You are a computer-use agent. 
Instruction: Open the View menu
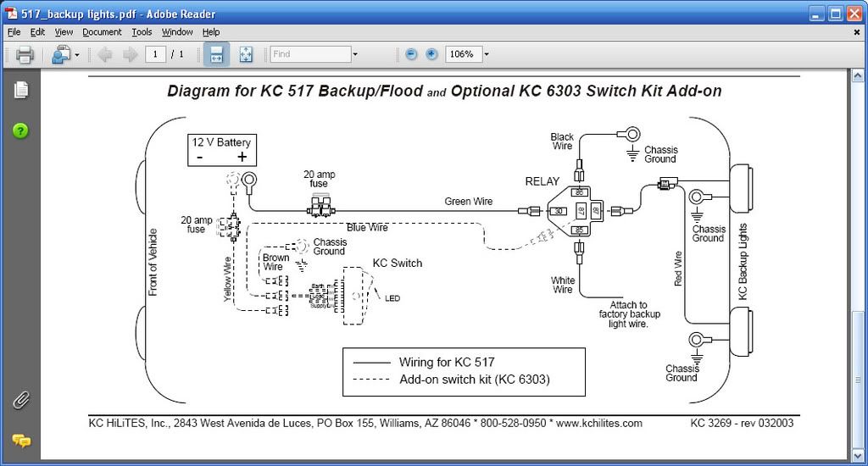coord(64,32)
